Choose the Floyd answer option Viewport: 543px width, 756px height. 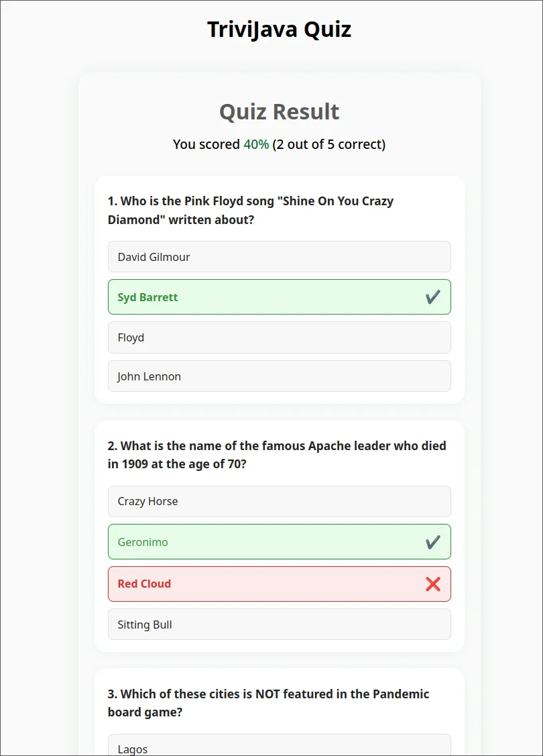pyautogui.click(x=279, y=337)
